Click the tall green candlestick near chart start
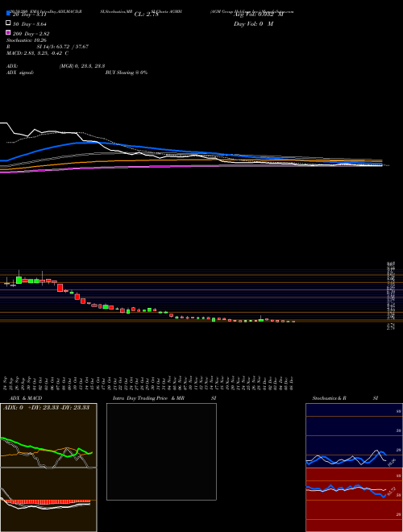403x532 pixels. 19,280
